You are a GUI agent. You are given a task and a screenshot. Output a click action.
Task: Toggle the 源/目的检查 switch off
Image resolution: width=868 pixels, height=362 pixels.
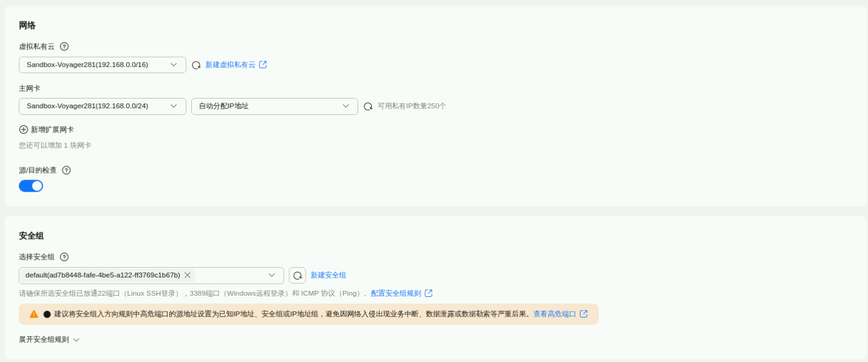(x=31, y=186)
